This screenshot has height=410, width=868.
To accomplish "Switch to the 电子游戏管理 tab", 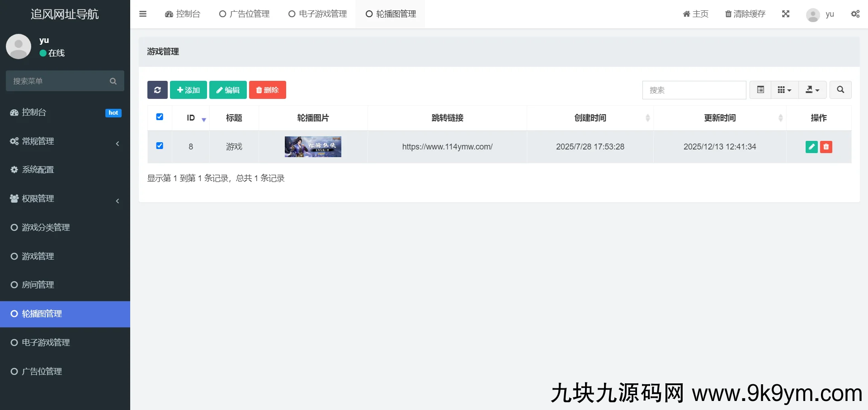I will (x=318, y=14).
